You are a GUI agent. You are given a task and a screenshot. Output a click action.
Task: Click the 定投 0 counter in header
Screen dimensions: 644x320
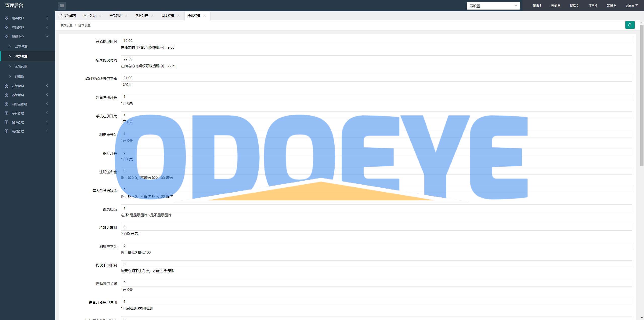click(611, 5)
